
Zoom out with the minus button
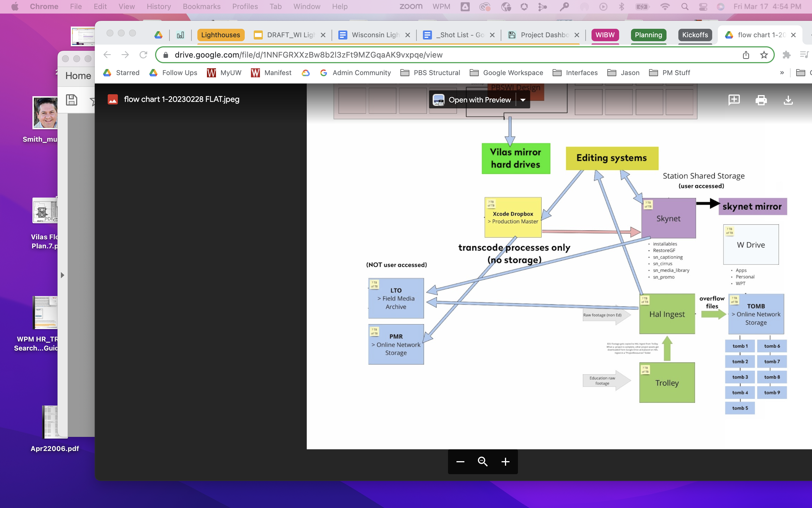(460, 462)
